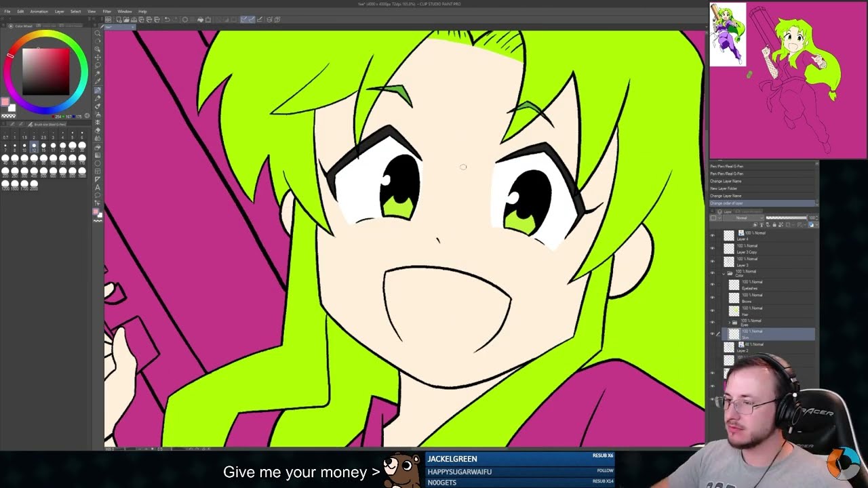
Task: Select the Move layer tool
Action: click(98, 57)
